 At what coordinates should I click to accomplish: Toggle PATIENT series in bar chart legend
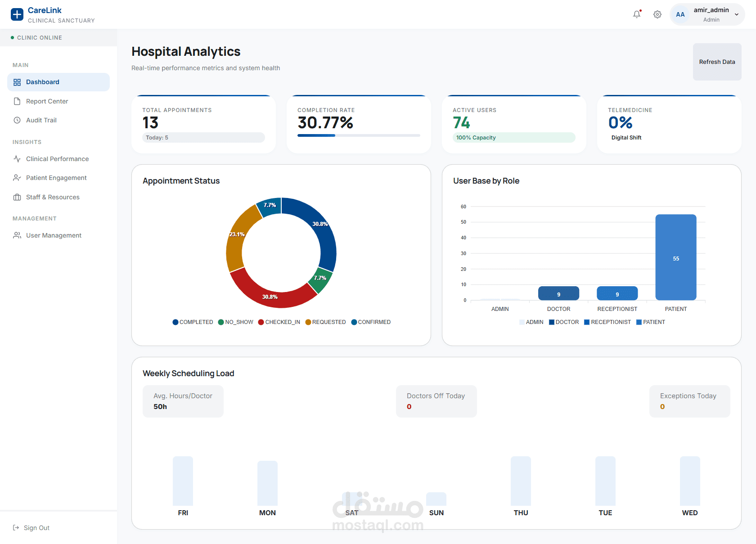click(x=651, y=322)
